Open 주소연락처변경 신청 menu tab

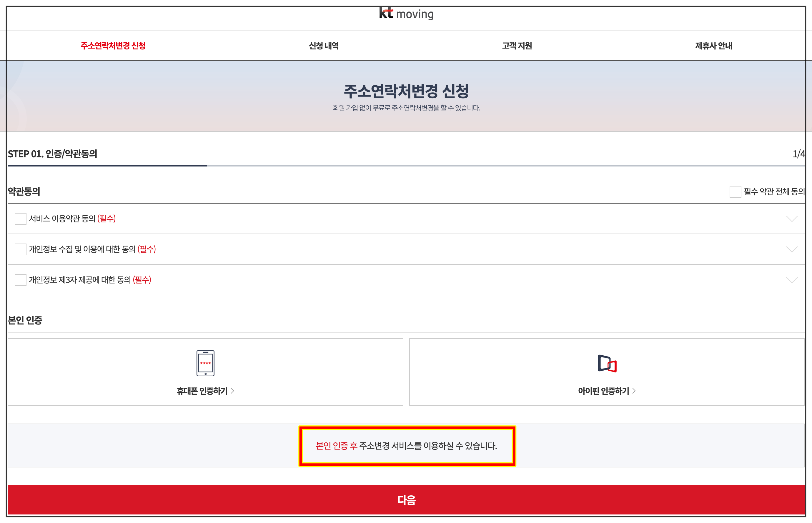(113, 46)
